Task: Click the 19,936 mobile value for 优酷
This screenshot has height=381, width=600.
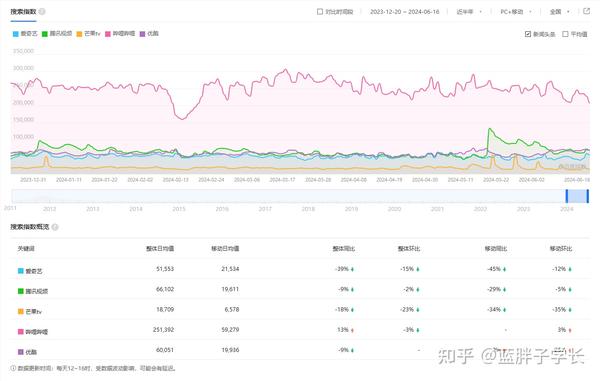Action: point(230,350)
